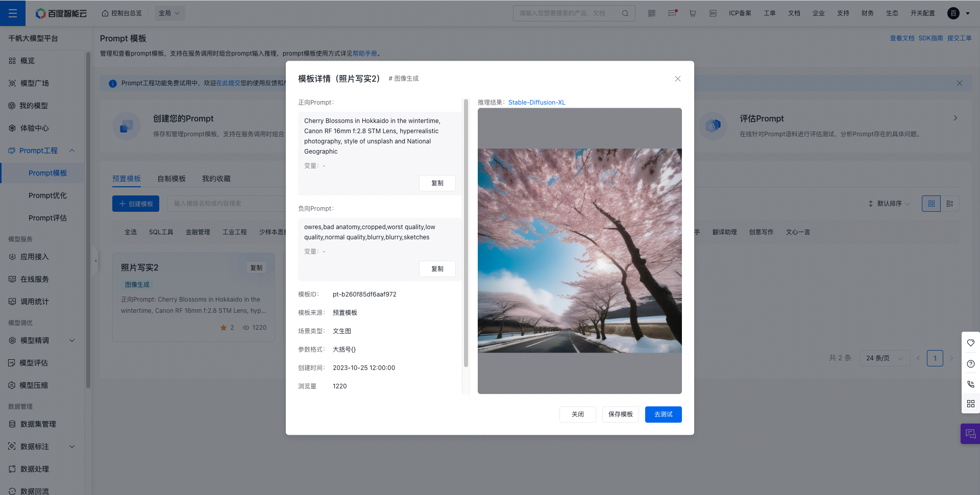Screen dimensions: 980x495
Task: Dismiss the blue info banner
Action: click(960, 83)
